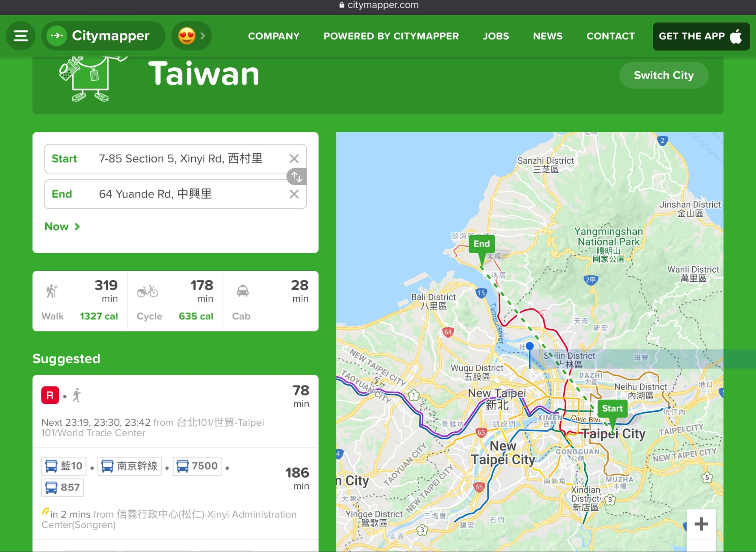Image resolution: width=756 pixels, height=552 pixels.
Task: Click the End marker on map
Action: pyautogui.click(x=482, y=244)
